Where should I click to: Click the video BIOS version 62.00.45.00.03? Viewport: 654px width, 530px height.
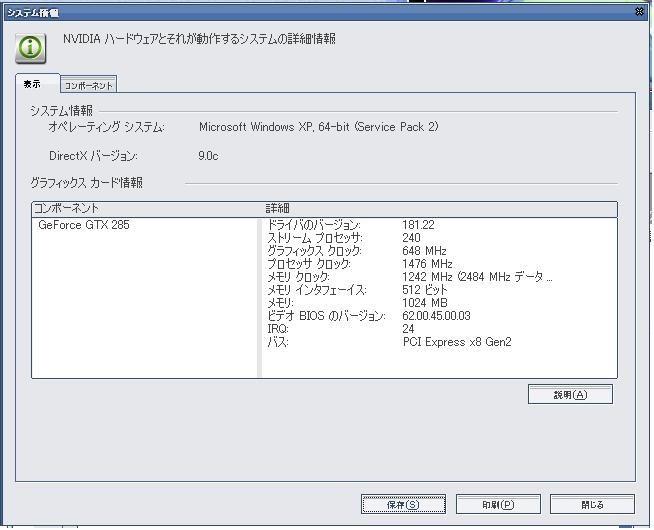[436, 316]
